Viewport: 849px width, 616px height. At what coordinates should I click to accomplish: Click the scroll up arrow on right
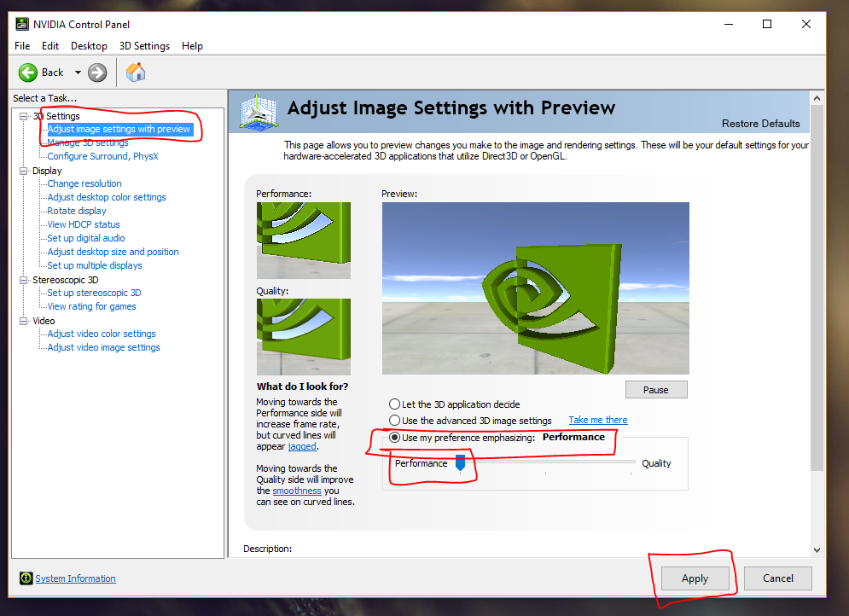pos(817,98)
